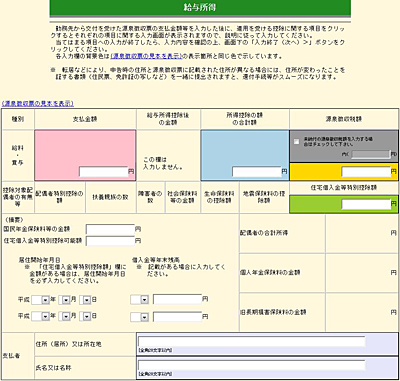
Task: Click the inline 源泉徴収票の見本を表示 link in instructions
Action: [x=146, y=56]
